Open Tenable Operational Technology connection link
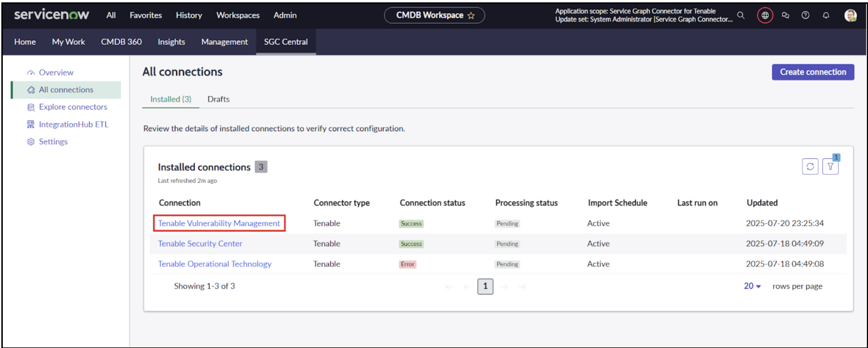This screenshot has width=868, height=348. coord(215,264)
